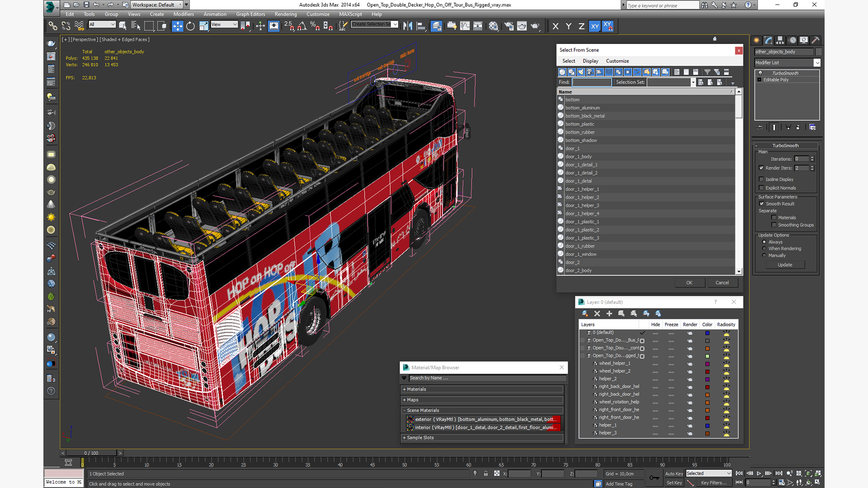This screenshot has height=488, width=868.
Task: Click Cancel in Select From Scene
Action: tap(722, 283)
